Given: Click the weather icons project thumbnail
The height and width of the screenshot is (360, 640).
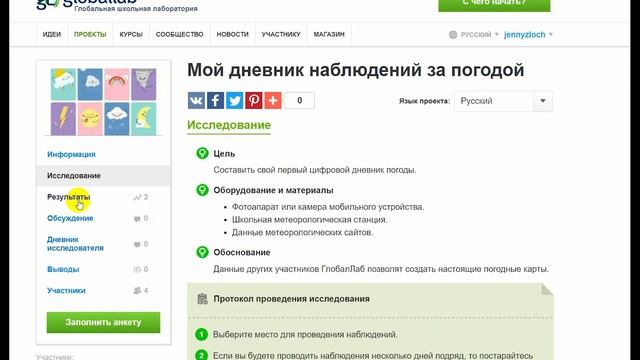Looking at the screenshot, I should [103, 102].
